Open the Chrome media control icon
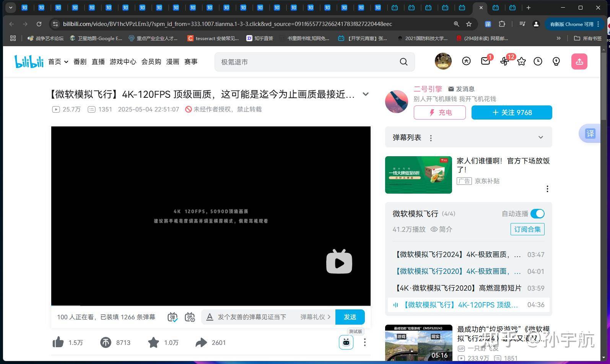 point(522,24)
